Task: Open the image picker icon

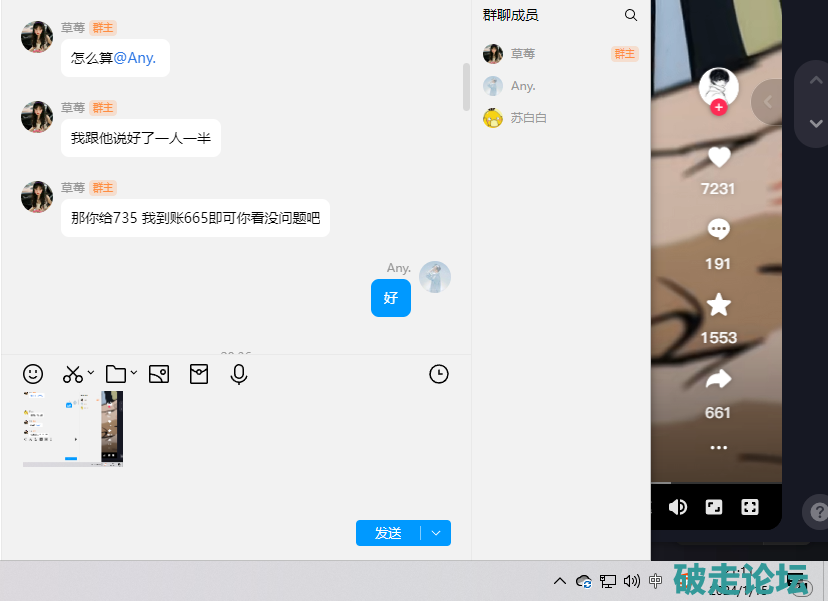Action: coord(158,374)
